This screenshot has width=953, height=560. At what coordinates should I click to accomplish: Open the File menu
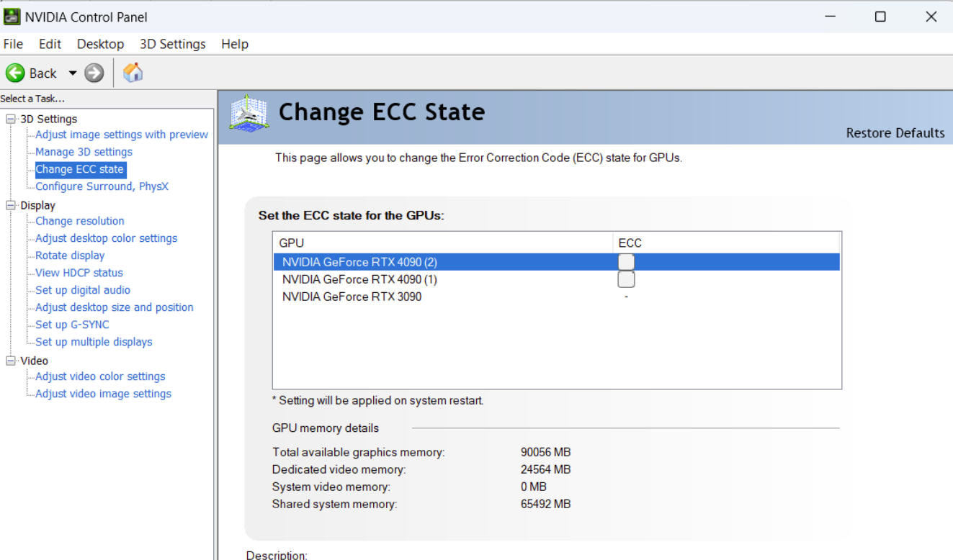[13, 44]
